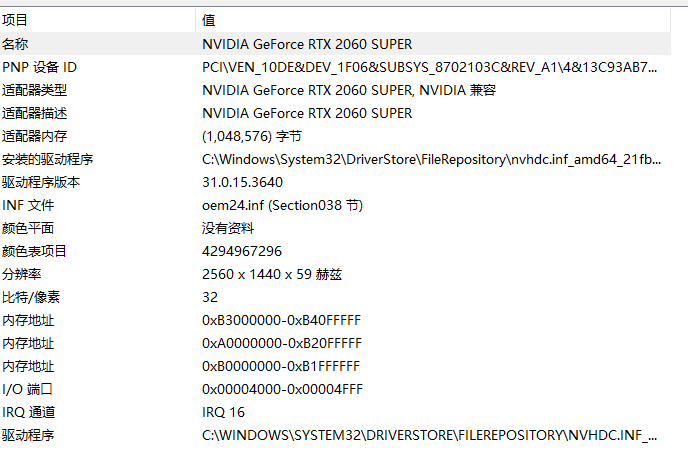The image size is (688, 465).
Task: Click the 适配器类型 row label
Action: pyautogui.click(x=34, y=90)
